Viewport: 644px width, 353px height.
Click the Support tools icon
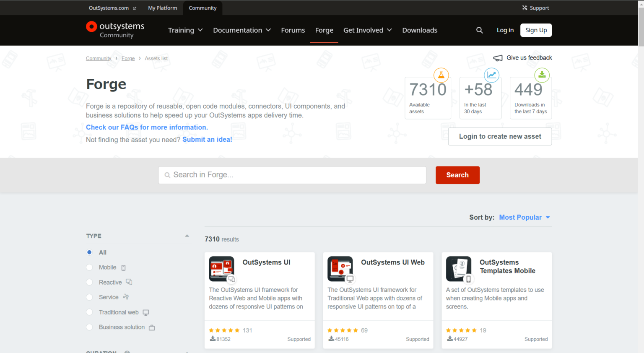pos(525,8)
